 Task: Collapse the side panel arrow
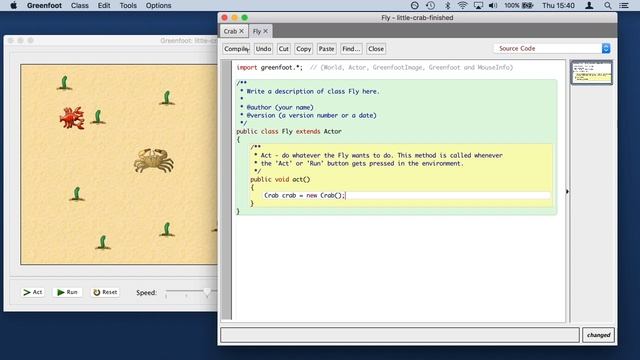coord(567,191)
